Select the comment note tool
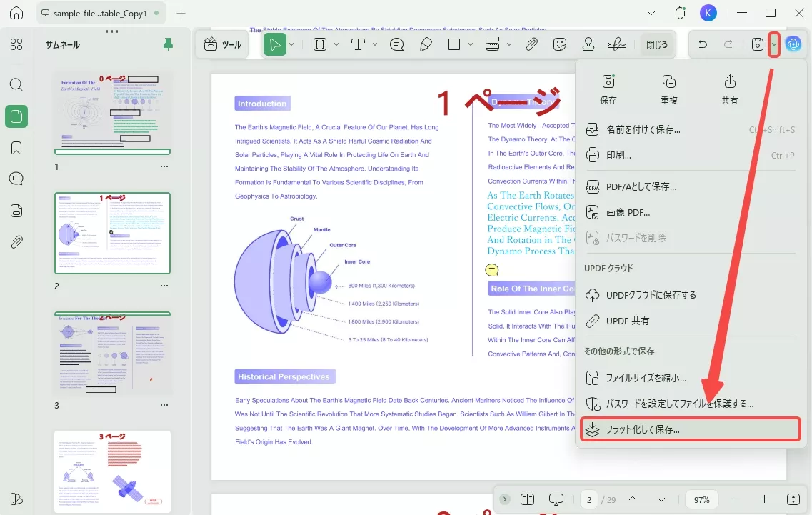Image resolution: width=812 pixels, height=515 pixels. tap(397, 44)
